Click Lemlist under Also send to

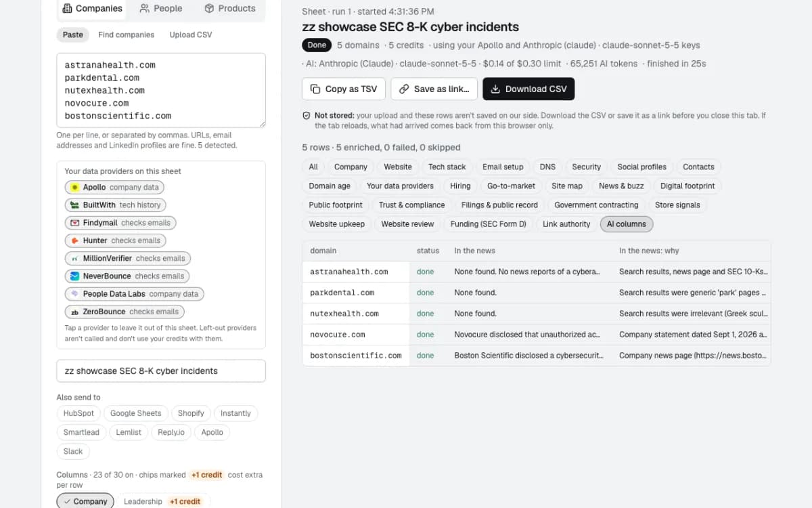[x=129, y=432]
